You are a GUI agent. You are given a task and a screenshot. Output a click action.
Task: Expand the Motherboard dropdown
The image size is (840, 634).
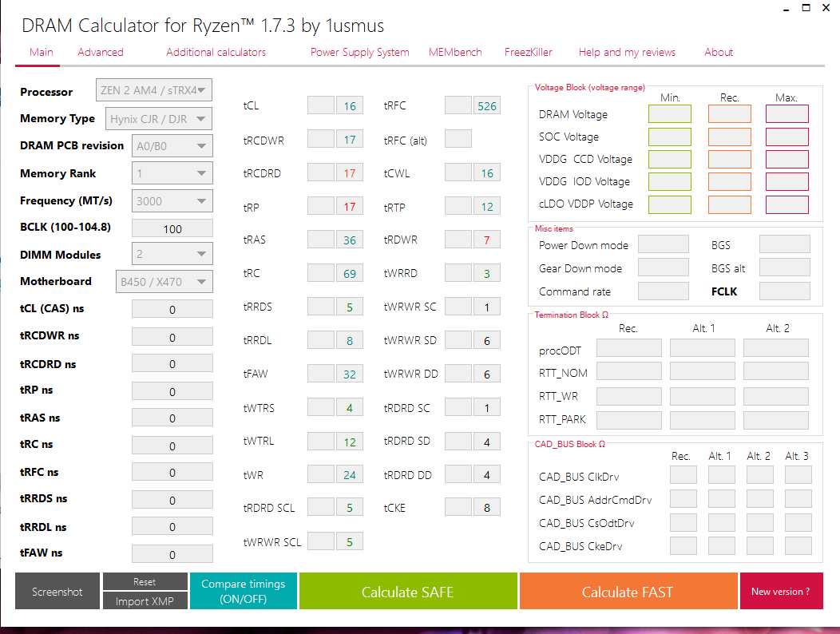[164, 282]
